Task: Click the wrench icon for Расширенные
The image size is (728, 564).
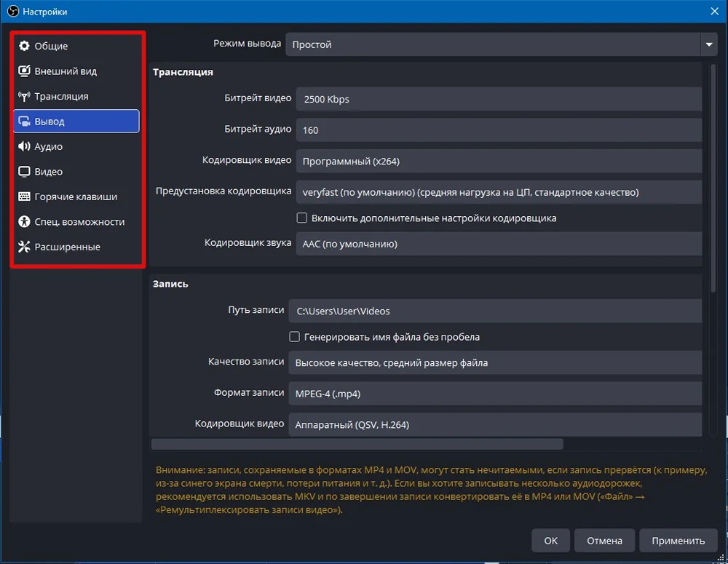Action: pos(24,247)
